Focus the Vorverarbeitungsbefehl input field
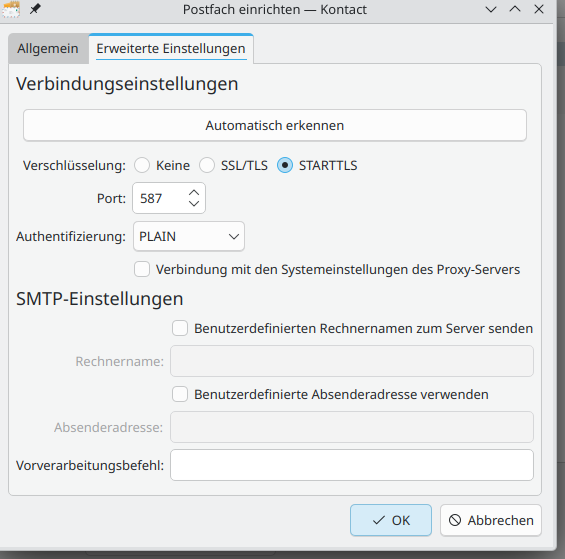 352,465
